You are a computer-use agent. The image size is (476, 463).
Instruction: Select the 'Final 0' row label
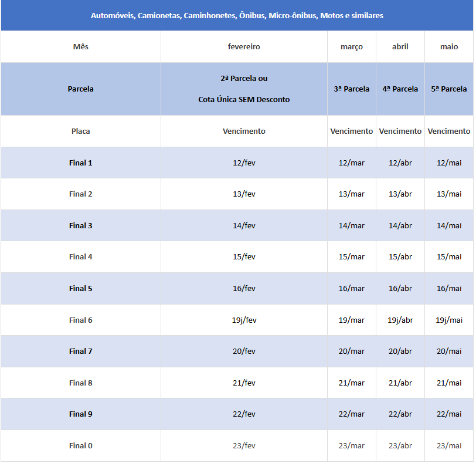point(80,446)
